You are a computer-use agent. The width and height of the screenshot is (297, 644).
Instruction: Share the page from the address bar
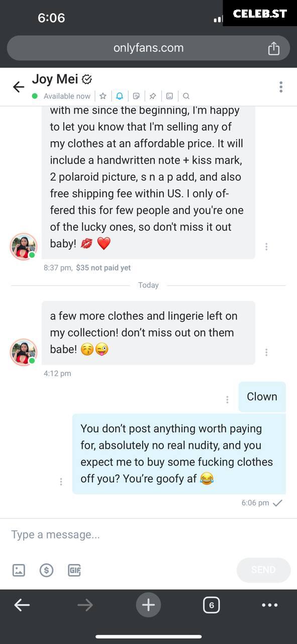pos(273,48)
